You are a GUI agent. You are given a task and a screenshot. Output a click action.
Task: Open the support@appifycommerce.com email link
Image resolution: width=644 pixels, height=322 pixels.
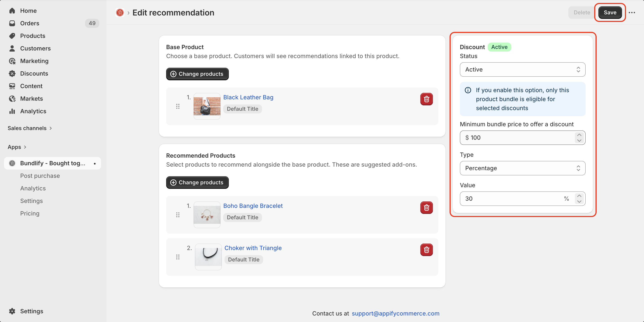click(395, 313)
